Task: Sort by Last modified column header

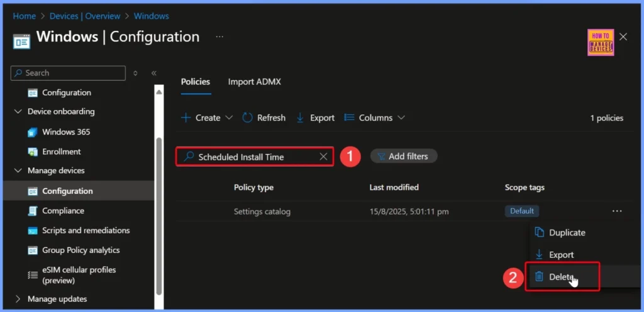Action: [394, 187]
